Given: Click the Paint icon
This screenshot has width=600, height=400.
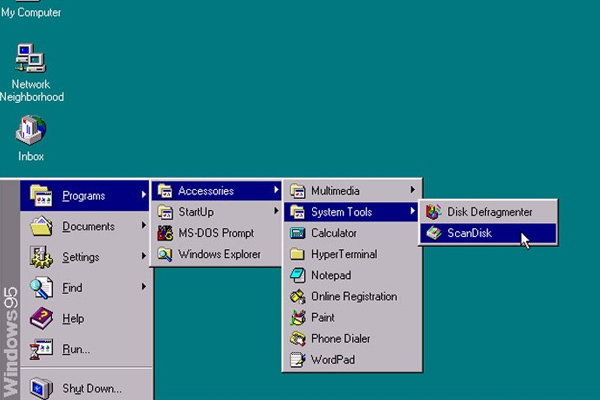Looking at the screenshot, I should [297, 317].
